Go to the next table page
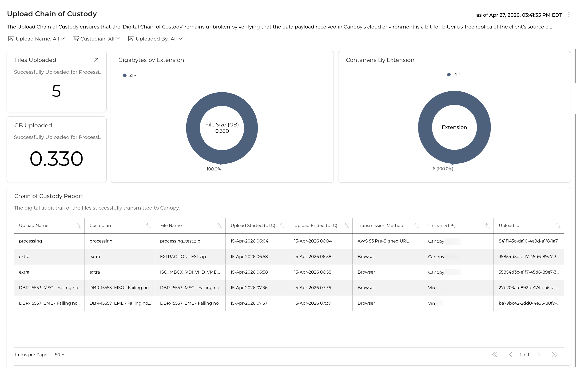This screenshot has width=588, height=368. click(538, 355)
